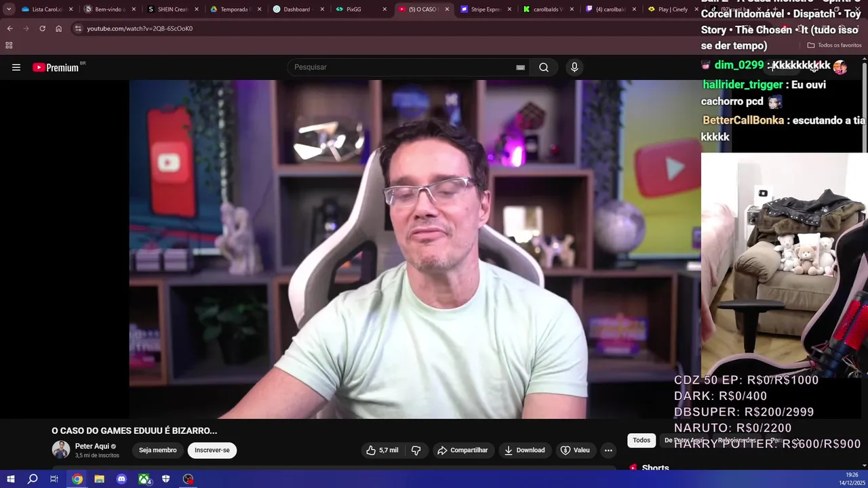Open more actions three-dot menu

(608, 450)
